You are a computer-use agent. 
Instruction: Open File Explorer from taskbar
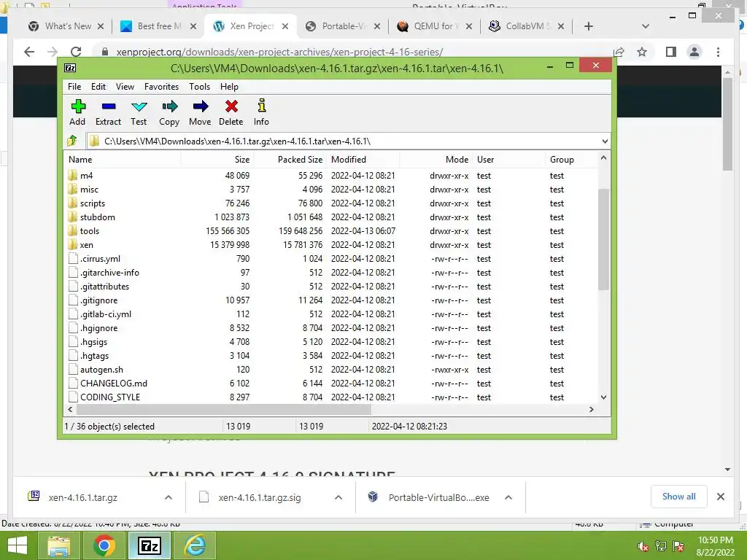point(58,545)
